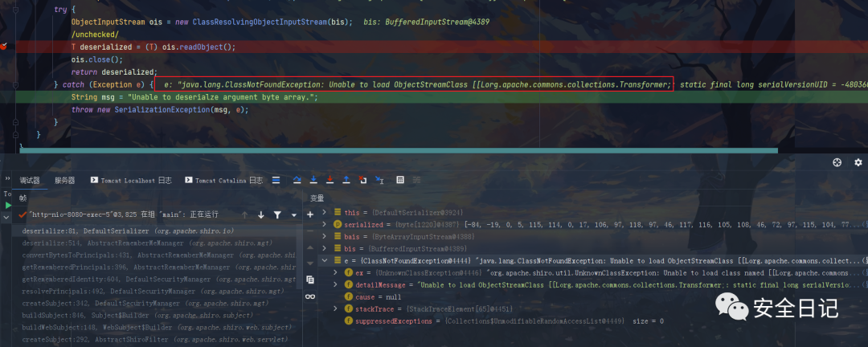Move watch up in variables sidebar
The height and width of the screenshot is (347, 868).
[310, 247]
